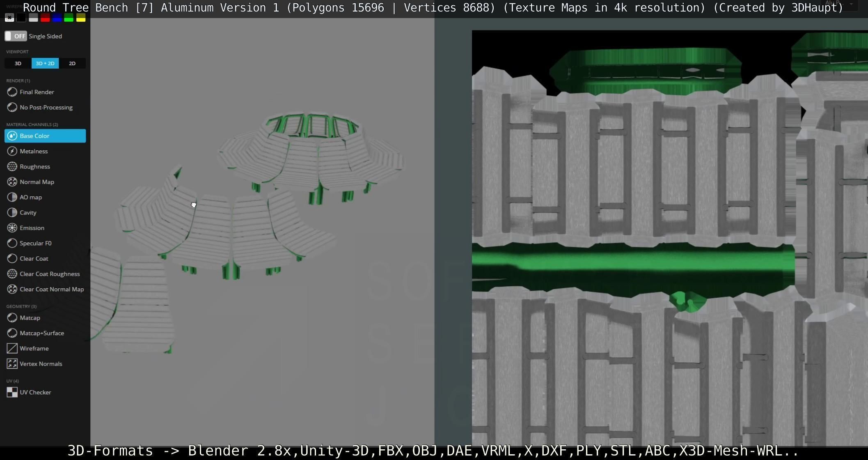Click the Vertex Normals icon
Viewport: 868px width, 460px height.
pyautogui.click(x=12, y=364)
